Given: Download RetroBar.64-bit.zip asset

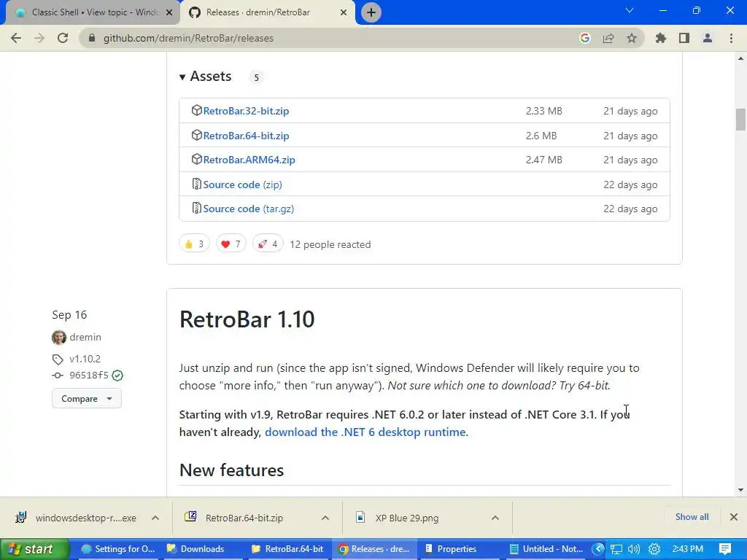Looking at the screenshot, I should [246, 136].
